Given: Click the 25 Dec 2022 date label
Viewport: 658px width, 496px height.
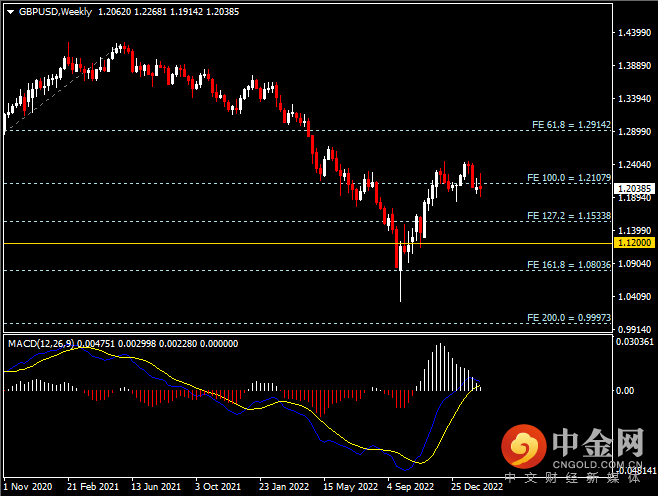Looking at the screenshot, I should (x=474, y=487).
